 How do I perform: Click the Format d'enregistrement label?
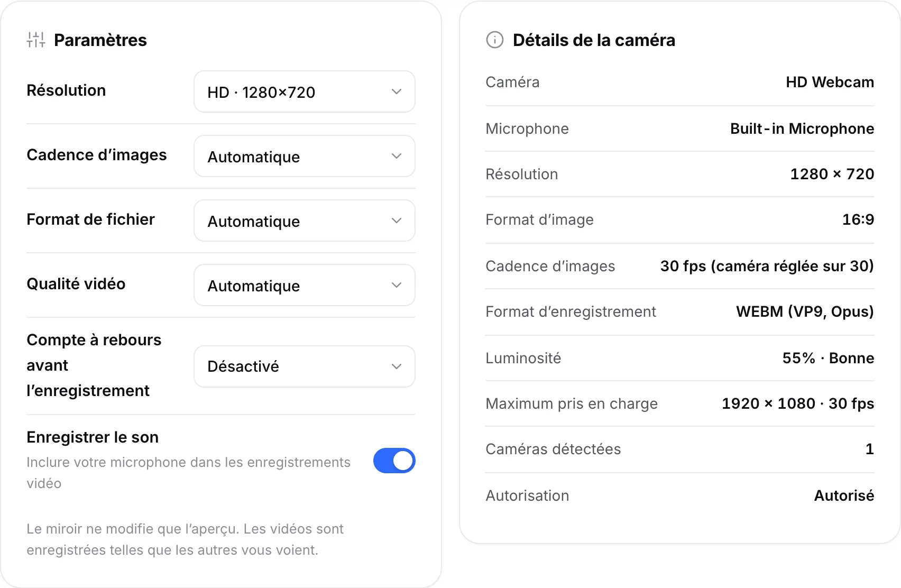tap(571, 311)
